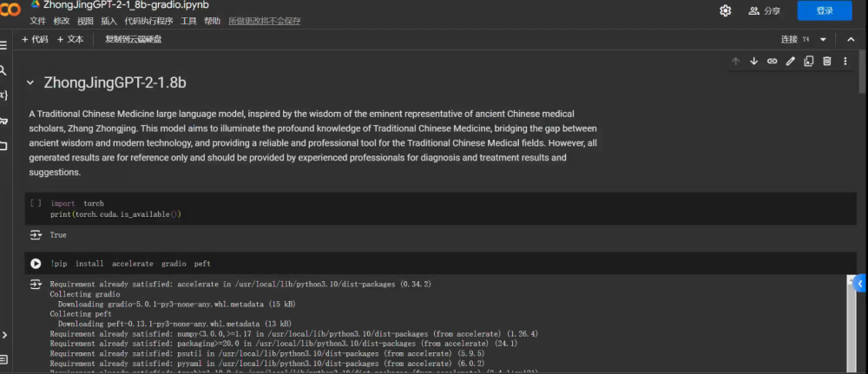868x374 pixels.
Task: Open the 修改 menu
Action: click(62, 21)
